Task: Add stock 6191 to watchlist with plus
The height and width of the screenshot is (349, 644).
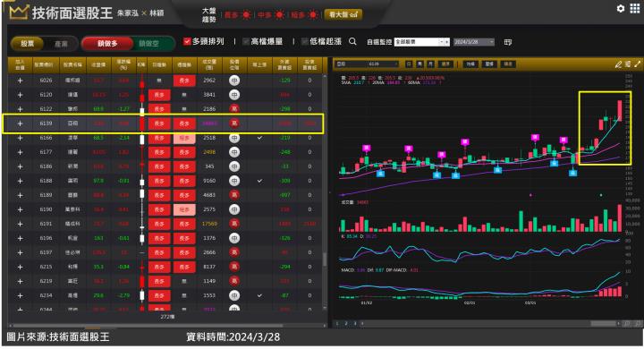Action: click(x=20, y=224)
